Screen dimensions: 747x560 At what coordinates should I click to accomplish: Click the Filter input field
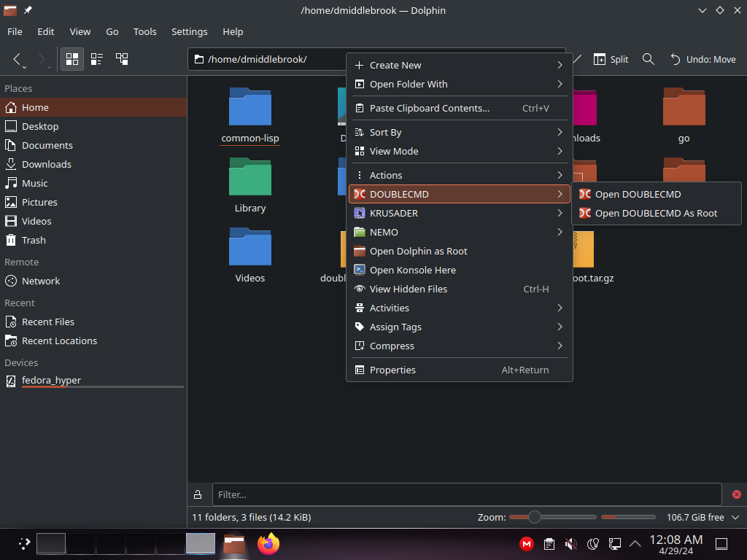pos(467,494)
